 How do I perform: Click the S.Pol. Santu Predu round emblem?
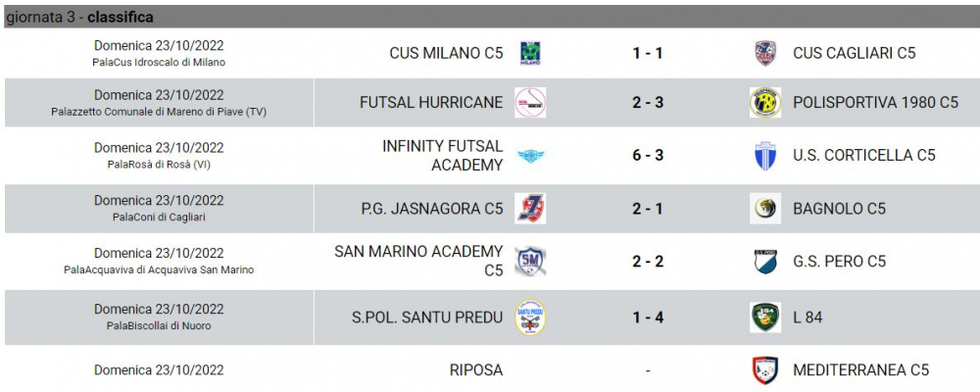[530, 317]
